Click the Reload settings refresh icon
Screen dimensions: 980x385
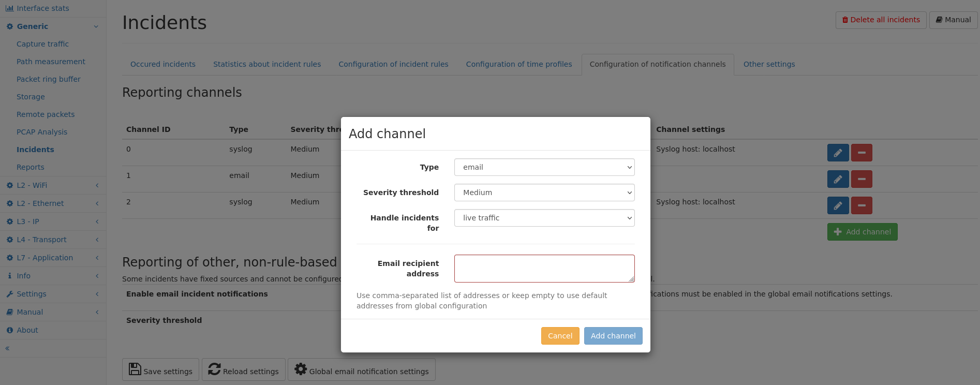215,369
